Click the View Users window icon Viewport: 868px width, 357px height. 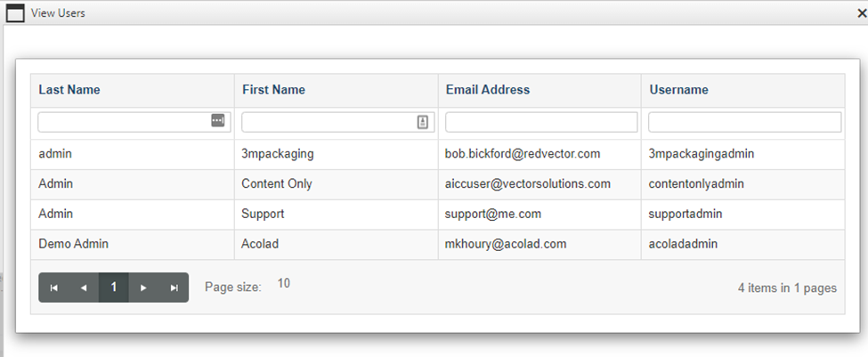(x=15, y=13)
